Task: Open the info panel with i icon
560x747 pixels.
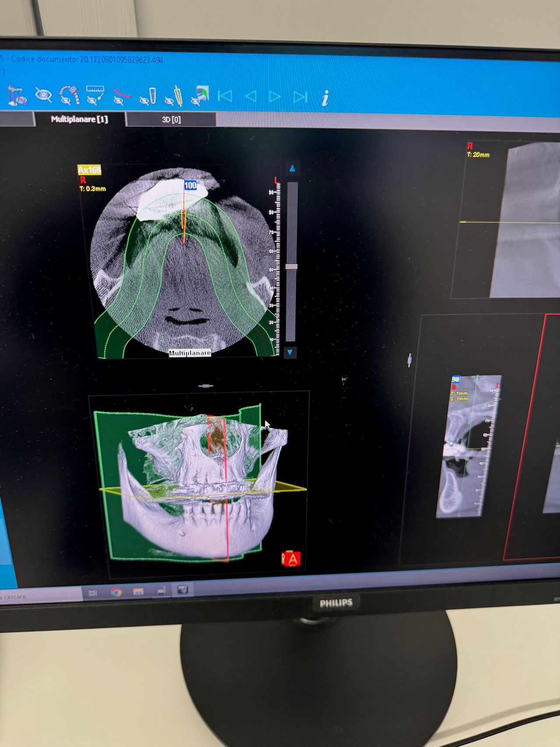Action: [325, 98]
